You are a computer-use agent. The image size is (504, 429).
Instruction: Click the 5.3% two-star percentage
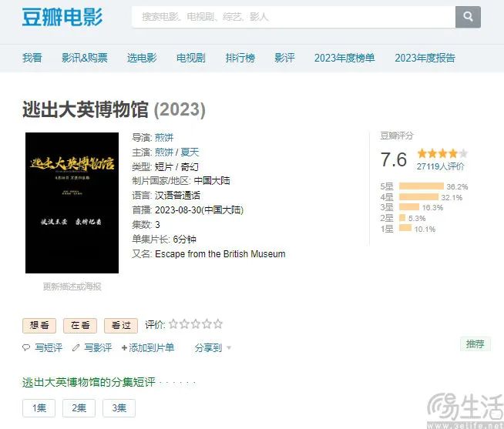(417, 219)
